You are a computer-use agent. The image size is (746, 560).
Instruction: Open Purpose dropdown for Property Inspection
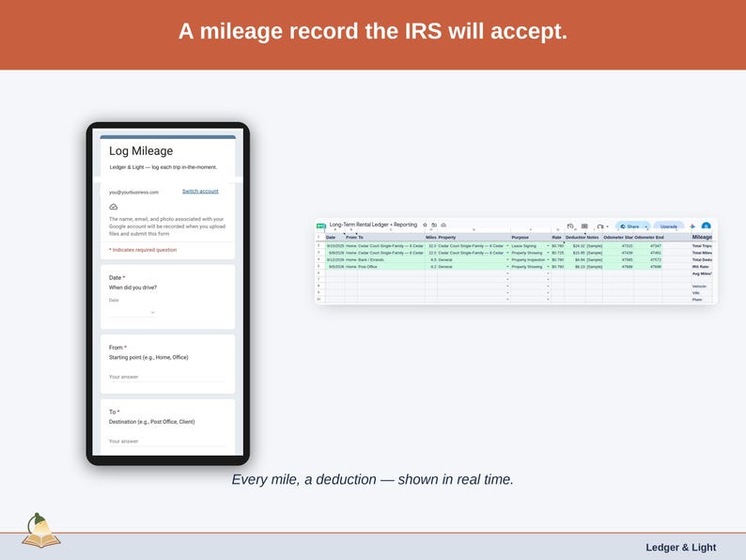(548, 259)
